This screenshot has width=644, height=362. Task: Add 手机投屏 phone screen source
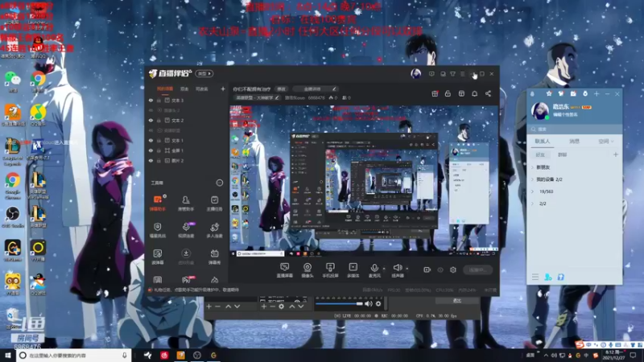pos(330,270)
